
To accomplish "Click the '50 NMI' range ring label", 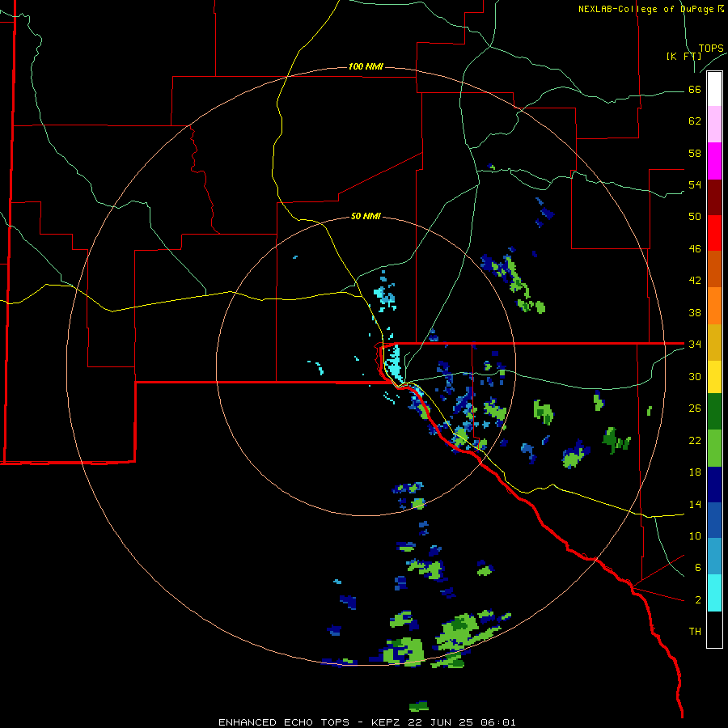I will click(x=366, y=216).
